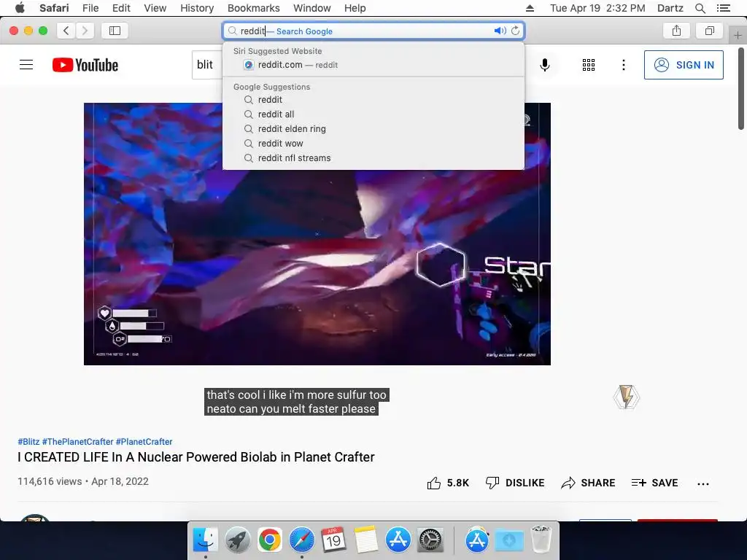This screenshot has width=747, height=560.
Task: Select the 'reddit all' suggestion
Action: click(373, 114)
